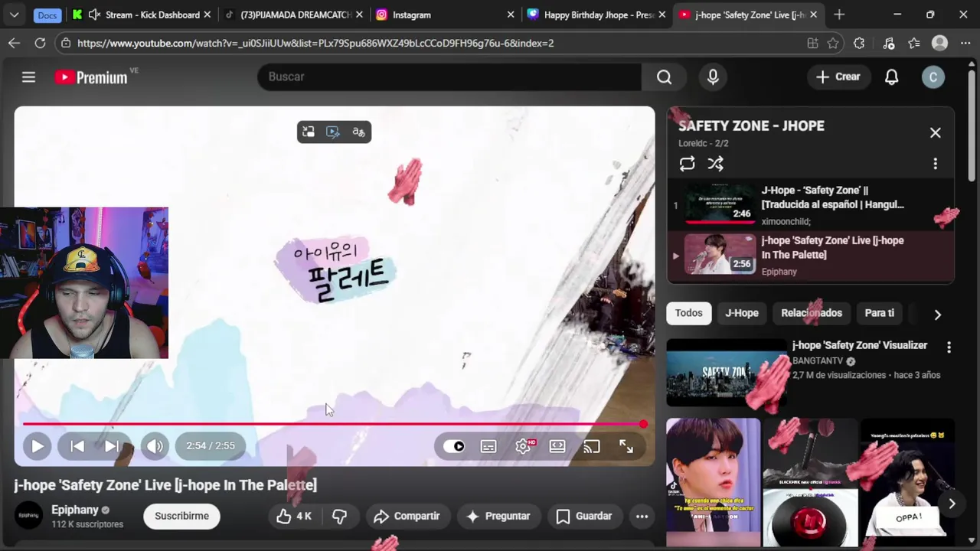This screenshot has width=980, height=551.
Task: Play the video
Action: [38, 446]
